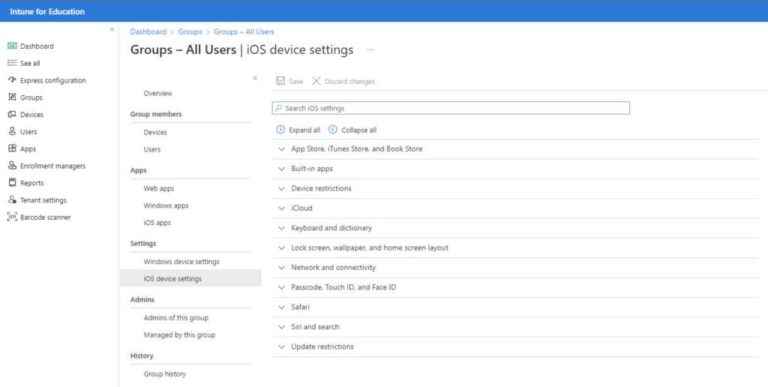Click Groups breadcrumb link
768x387 pixels.
[190, 31]
